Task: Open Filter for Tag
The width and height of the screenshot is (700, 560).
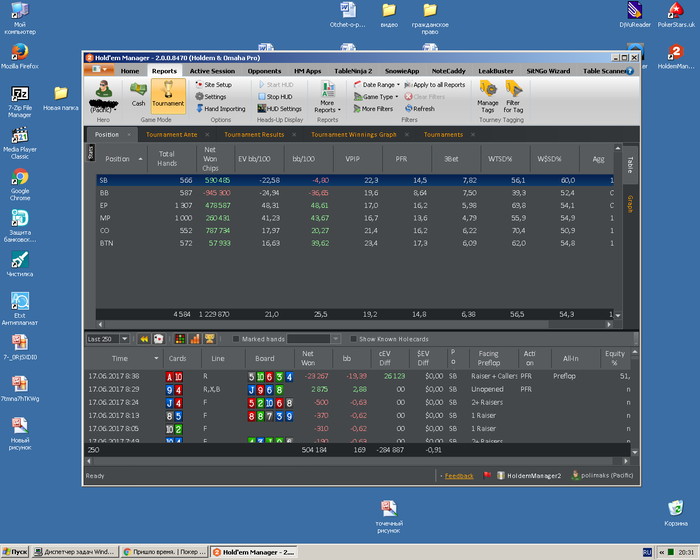Action: (513, 96)
